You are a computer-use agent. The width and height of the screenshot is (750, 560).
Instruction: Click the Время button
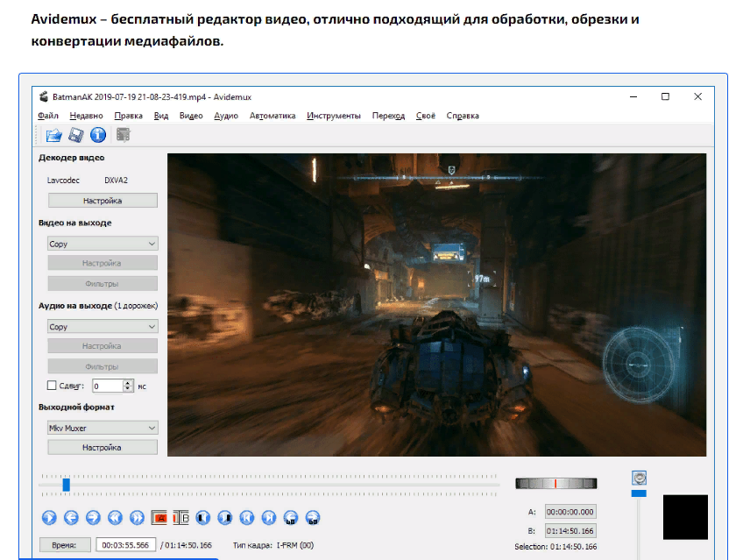pyautogui.click(x=65, y=545)
